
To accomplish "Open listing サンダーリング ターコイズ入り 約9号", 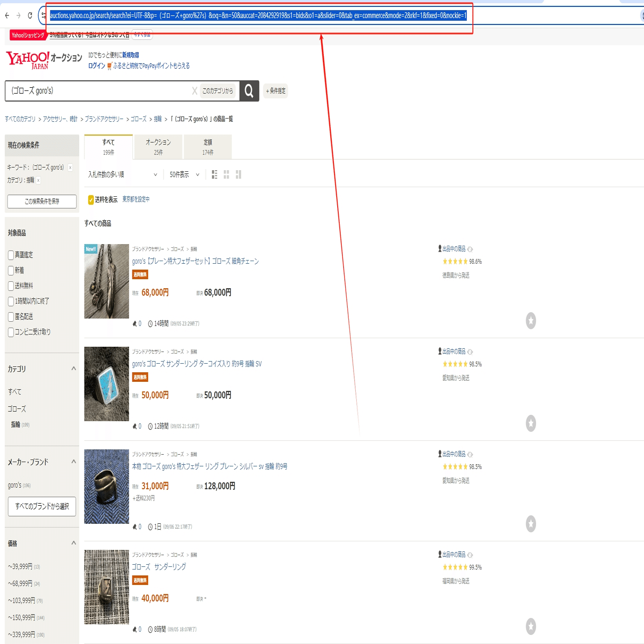I will pyautogui.click(x=197, y=364).
